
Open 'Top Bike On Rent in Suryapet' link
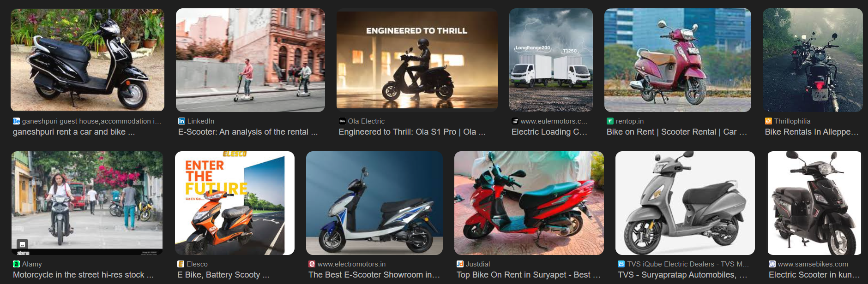click(529, 275)
